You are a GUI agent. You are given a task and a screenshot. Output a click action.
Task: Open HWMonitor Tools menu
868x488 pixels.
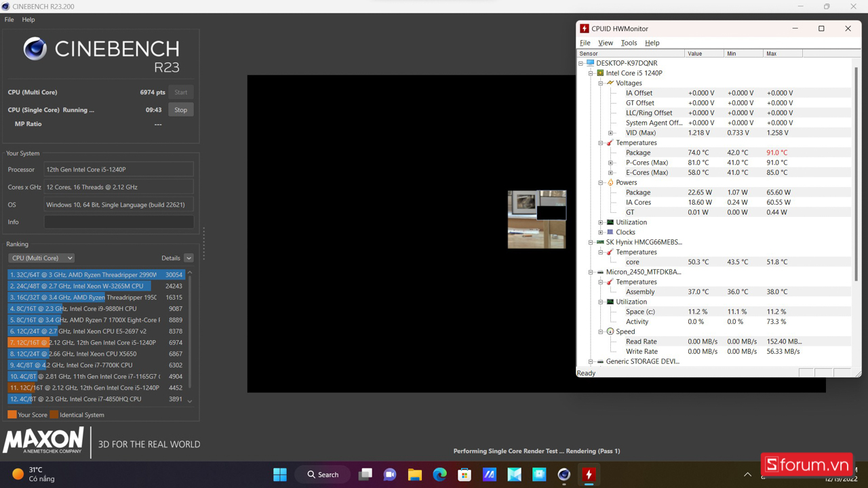point(629,43)
